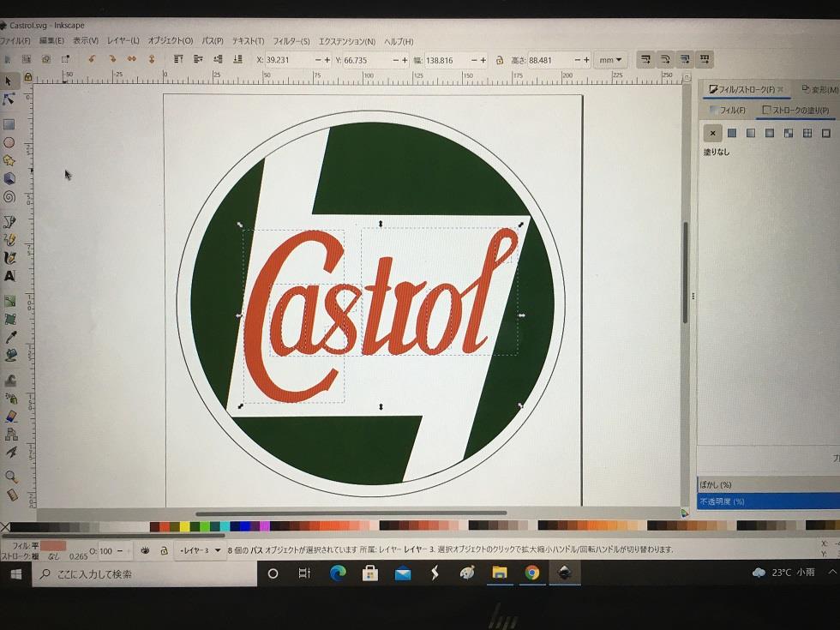
Task: Decrease height value with minus
Action: coord(577,60)
